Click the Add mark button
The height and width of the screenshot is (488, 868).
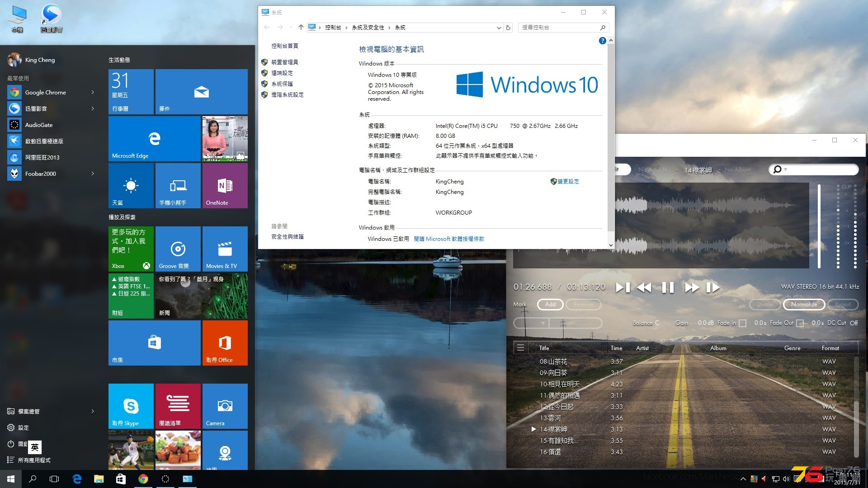[550, 305]
